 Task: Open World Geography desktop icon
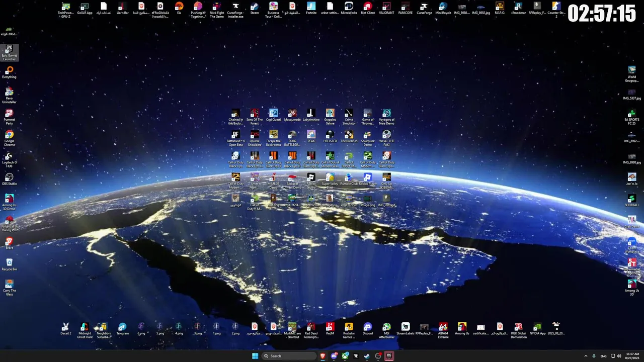click(x=631, y=74)
